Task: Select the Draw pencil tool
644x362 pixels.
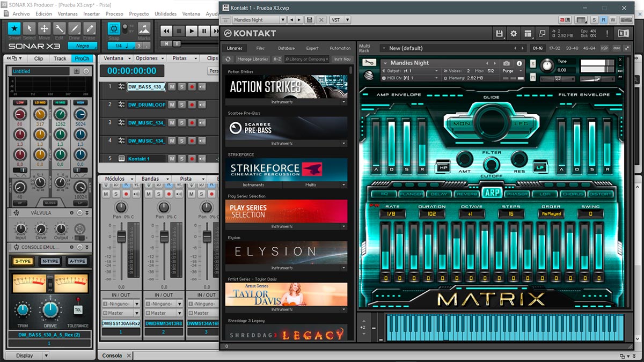Action: pyautogui.click(x=75, y=28)
